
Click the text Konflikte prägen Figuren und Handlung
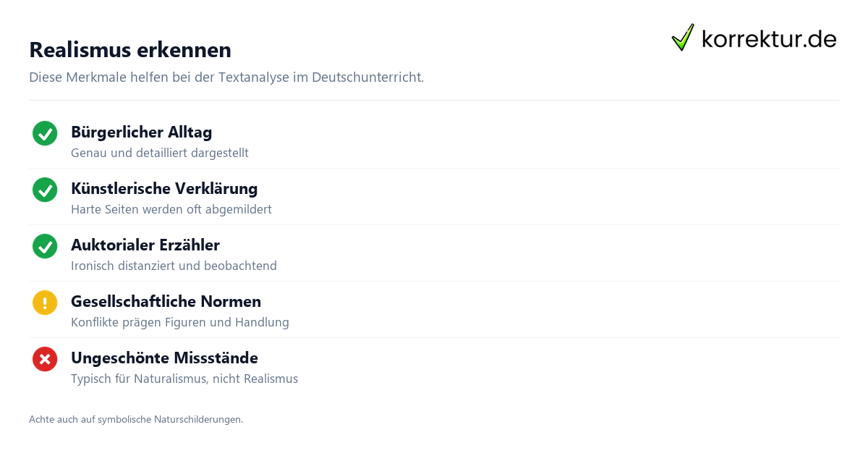pyautogui.click(x=180, y=323)
